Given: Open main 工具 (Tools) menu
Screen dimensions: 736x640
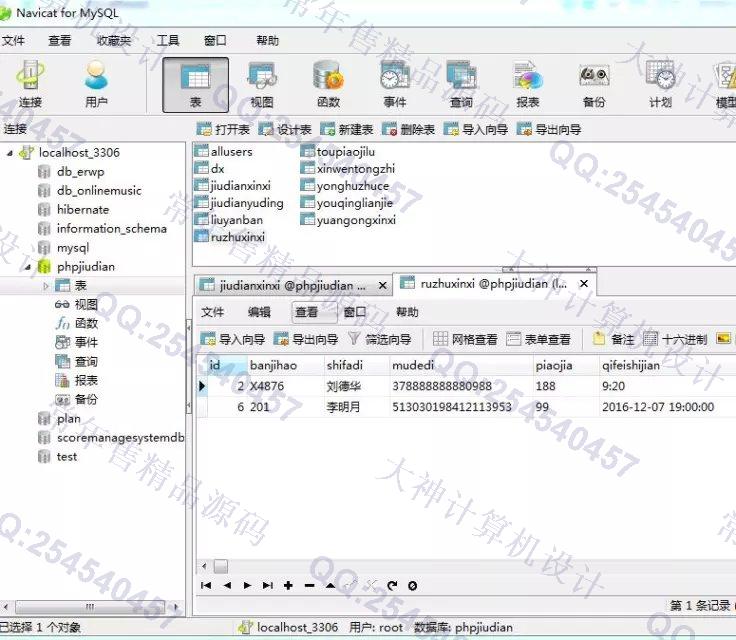Looking at the screenshot, I should (168, 40).
